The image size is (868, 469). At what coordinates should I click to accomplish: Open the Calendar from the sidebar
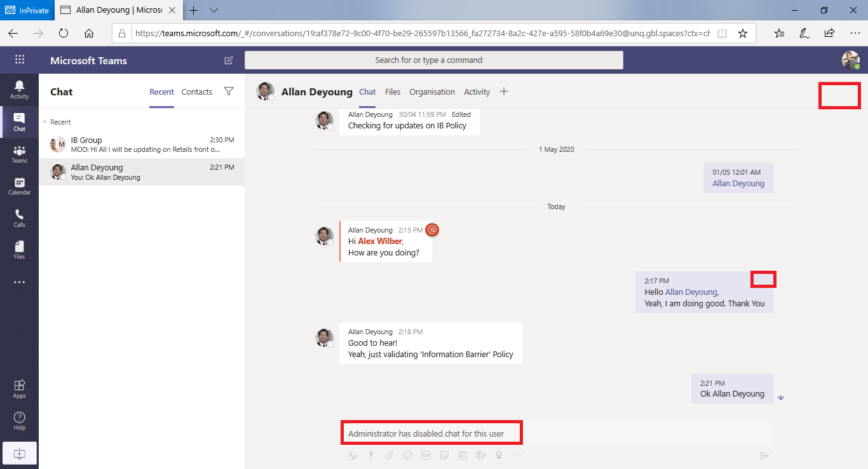(19, 185)
